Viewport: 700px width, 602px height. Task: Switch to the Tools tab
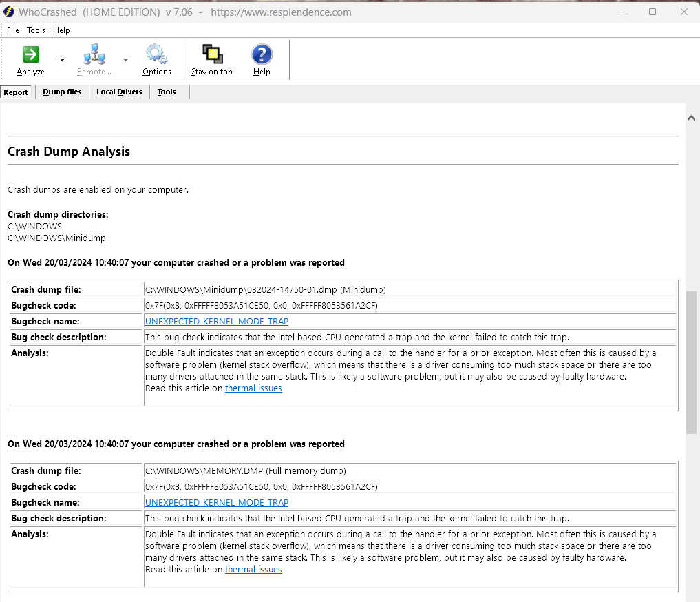tap(167, 92)
